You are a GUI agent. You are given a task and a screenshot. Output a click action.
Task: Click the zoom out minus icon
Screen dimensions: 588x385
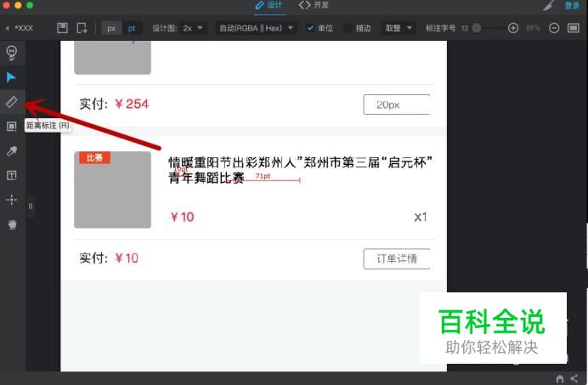click(x=554, y=28)
